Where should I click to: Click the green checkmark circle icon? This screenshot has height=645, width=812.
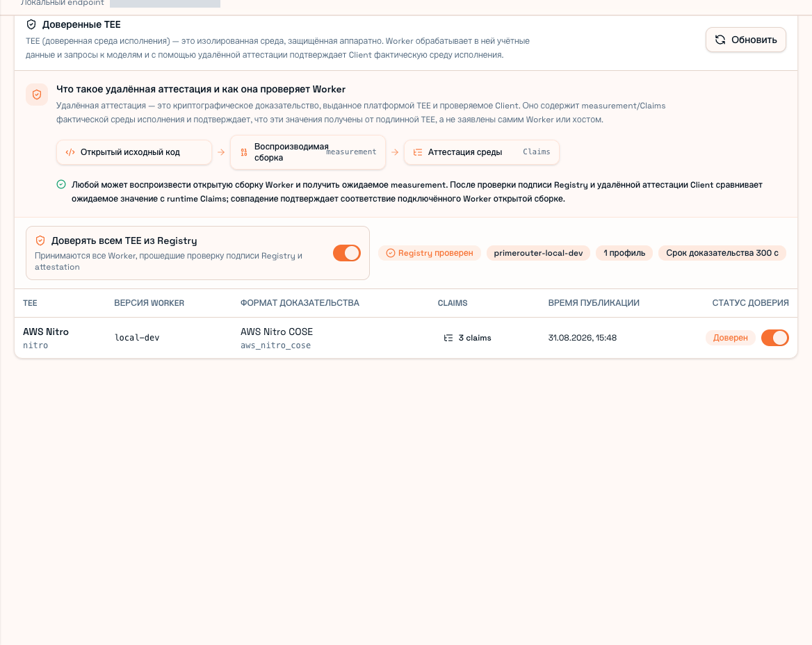click(61, 184)
